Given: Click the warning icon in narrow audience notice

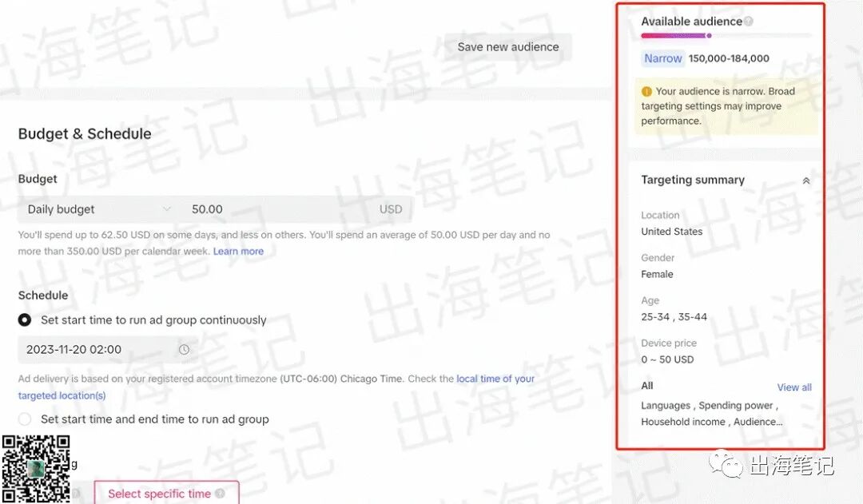Looking at the screenshot, I should [x=646, y=91].
